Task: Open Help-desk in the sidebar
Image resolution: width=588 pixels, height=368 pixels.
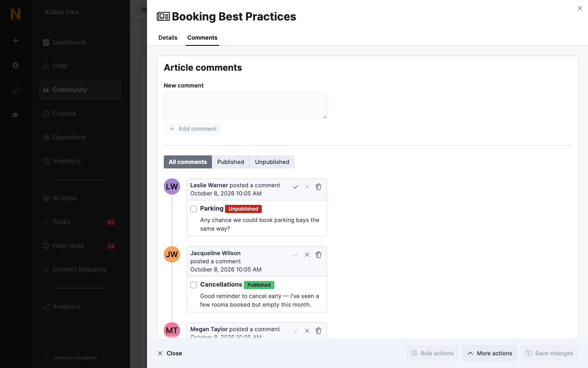Action: pos(80,246)
